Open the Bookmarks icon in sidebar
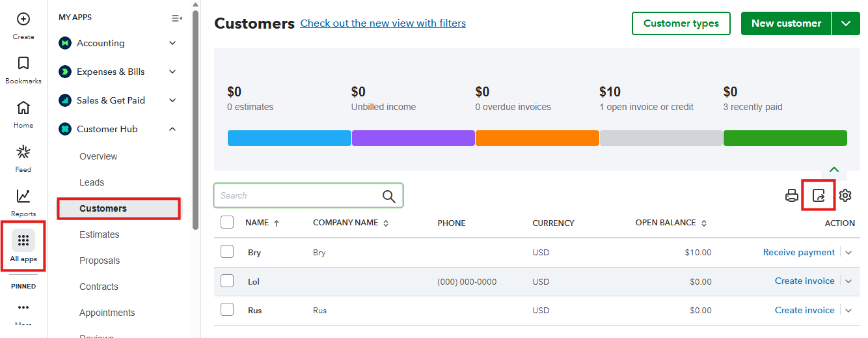Viewport: 868px width, 338px height. point(23,64)
